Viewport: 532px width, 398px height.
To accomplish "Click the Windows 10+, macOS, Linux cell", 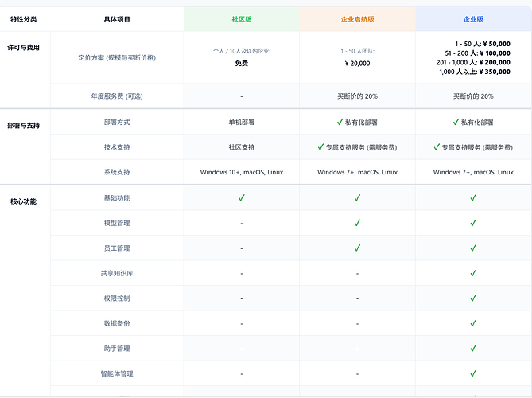I will (242, 172).
